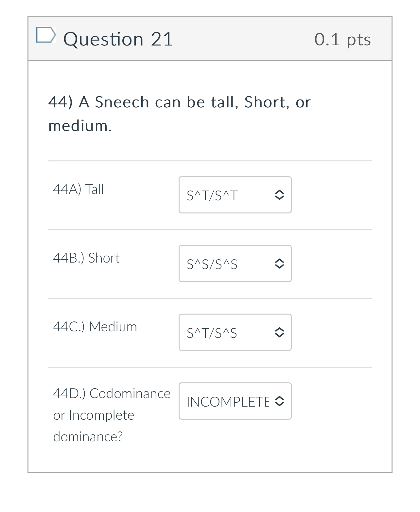
Task: Click the 44B.) Short label
Action: tap(86, 258)
